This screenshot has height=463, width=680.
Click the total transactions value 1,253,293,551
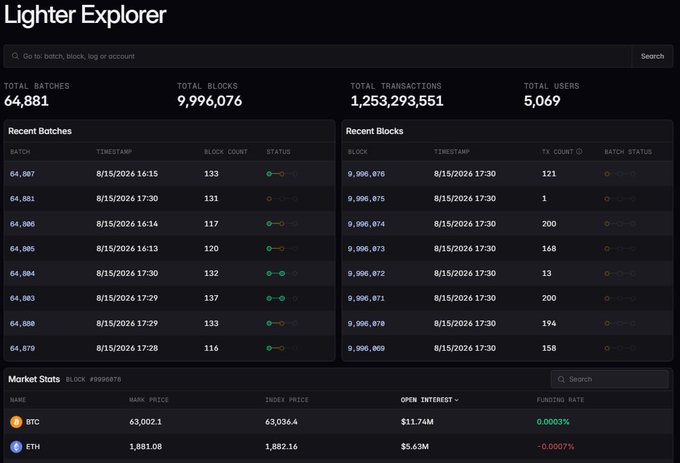397,101
